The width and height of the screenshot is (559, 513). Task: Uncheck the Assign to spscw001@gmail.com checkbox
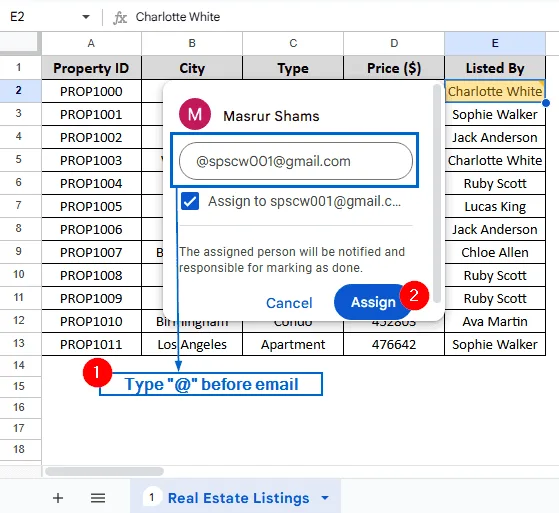coord(190,201)
